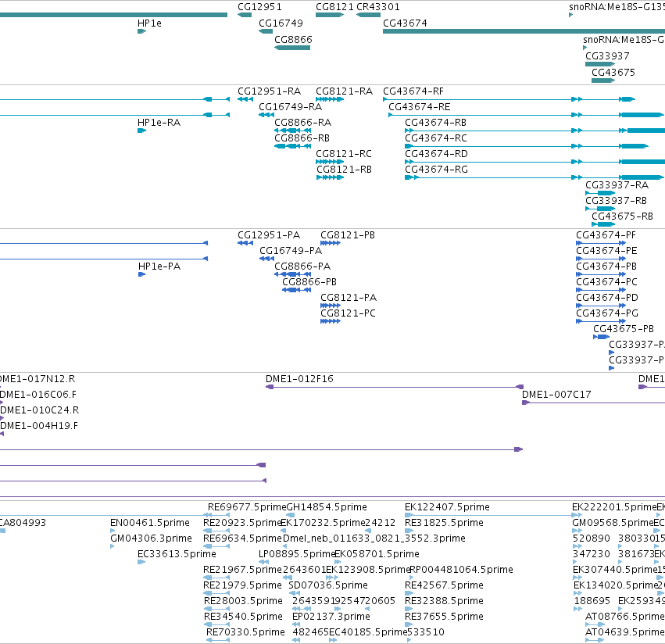Screen dimensions: 665x644
Task: Select transcript CG8866-RA label
Action: 303,123
